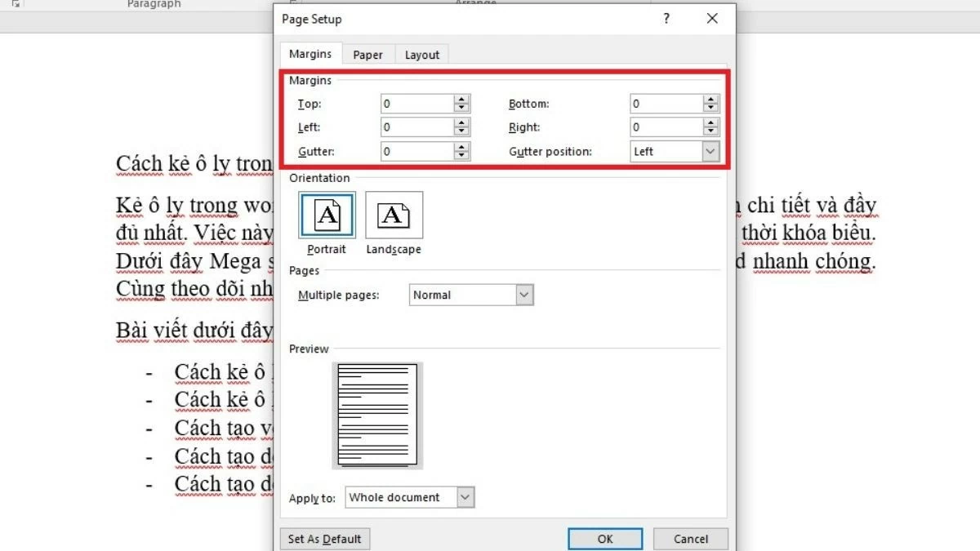Switch to the Layout tab
The height and width of the screenshot is (551, 980).
coord(422,54)
